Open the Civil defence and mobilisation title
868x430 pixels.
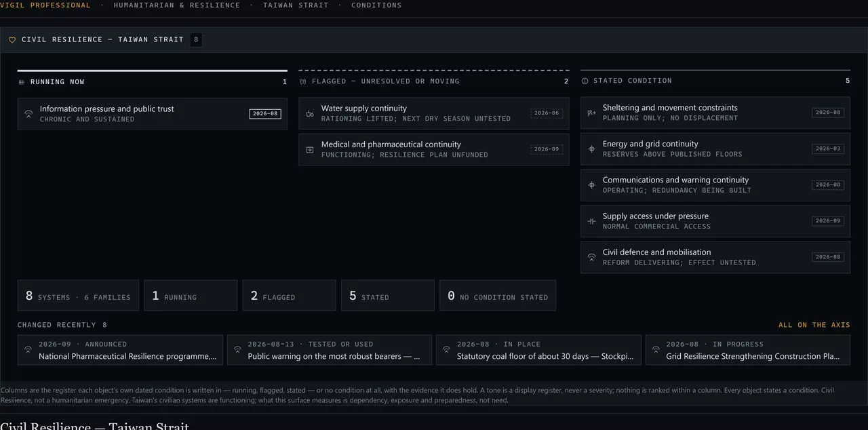click(657, 252)
